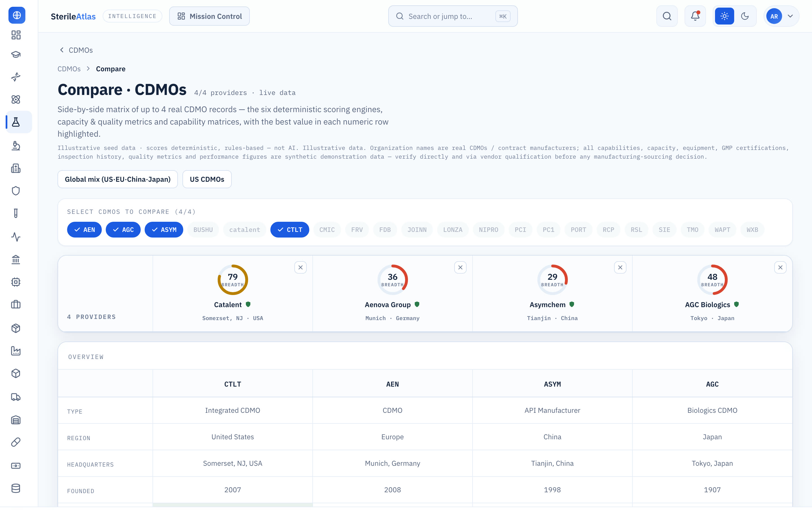
Task: Click the SterileAtlas brand name
Action: coord(73,16)
